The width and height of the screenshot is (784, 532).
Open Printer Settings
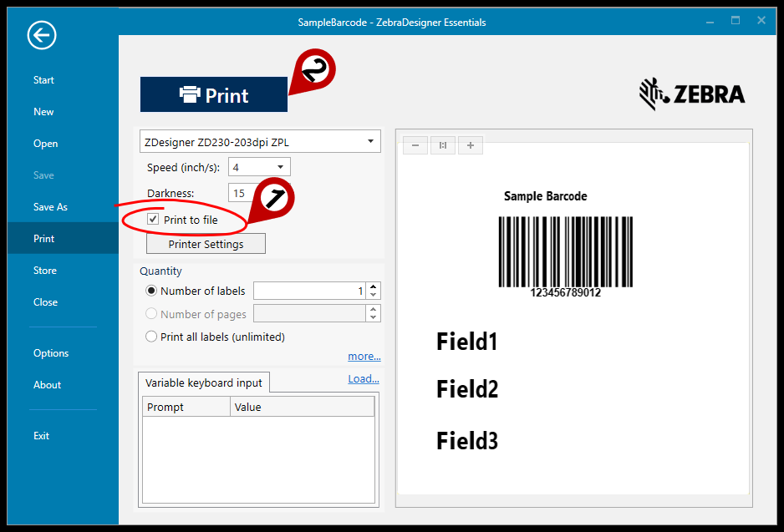pos(206,244)
